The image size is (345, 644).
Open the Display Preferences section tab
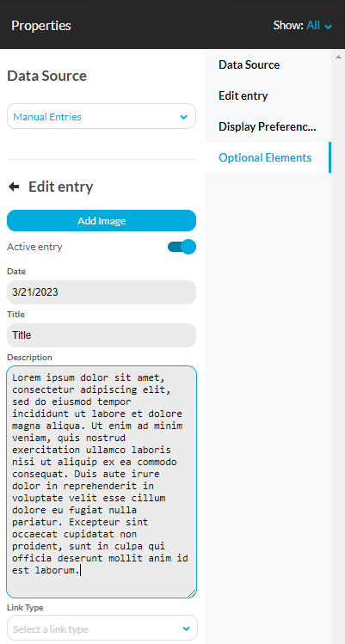[x=268, y=126]
